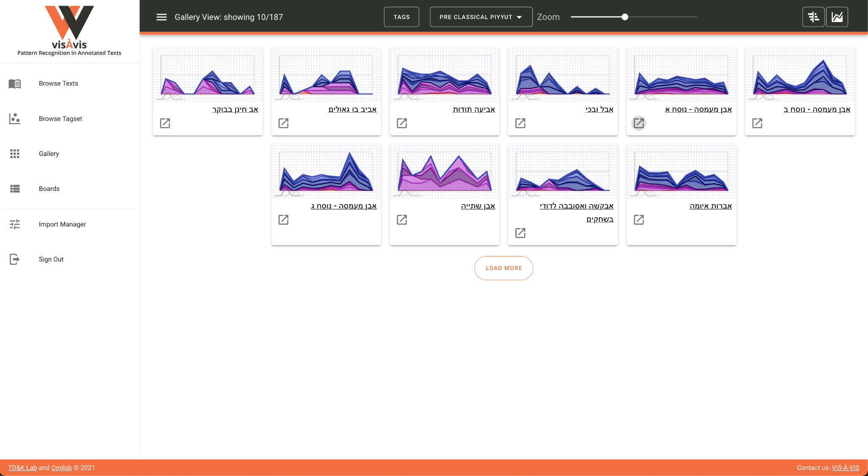Click chart thumbnail of אבן מעמסה - נוסח ג
Screen dimensions: 868x476
point(326,171)
